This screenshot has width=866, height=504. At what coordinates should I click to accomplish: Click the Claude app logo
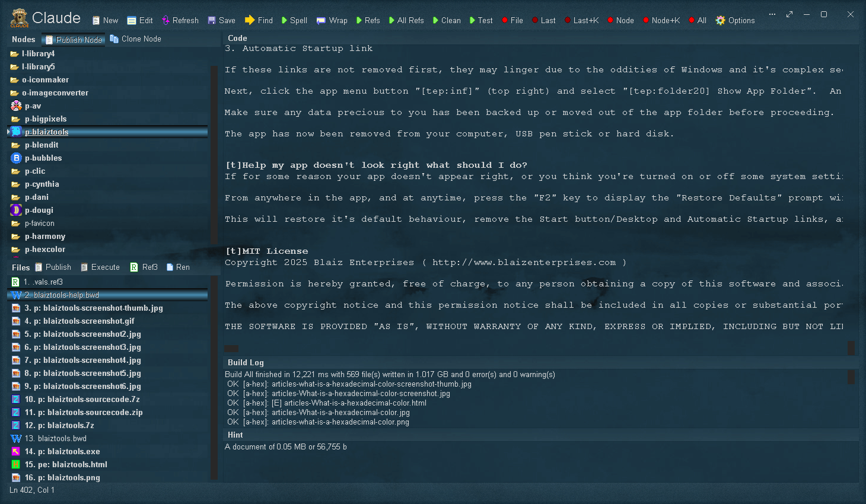(20, 18)
